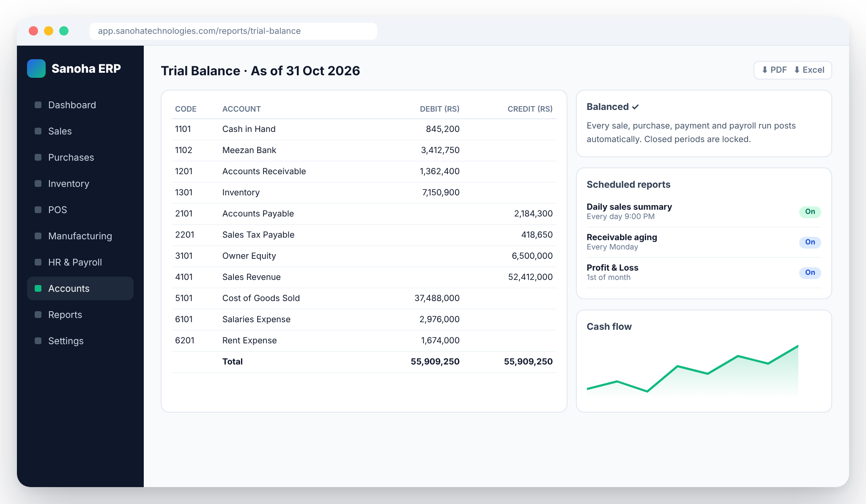This screenshot has width=866, height=504.
Task: Select the Meezan Bank account row
Action: click(x=364, y=151)
